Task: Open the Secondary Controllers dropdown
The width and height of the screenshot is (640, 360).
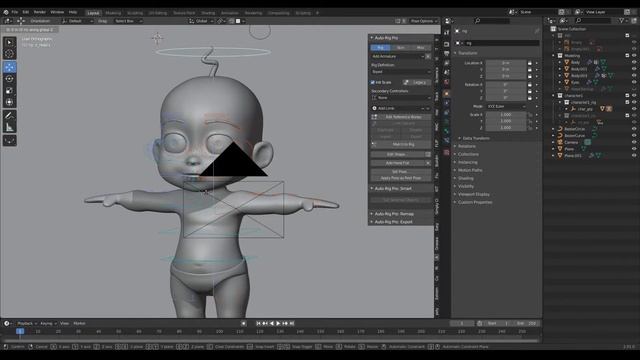Action: point(401,98)
